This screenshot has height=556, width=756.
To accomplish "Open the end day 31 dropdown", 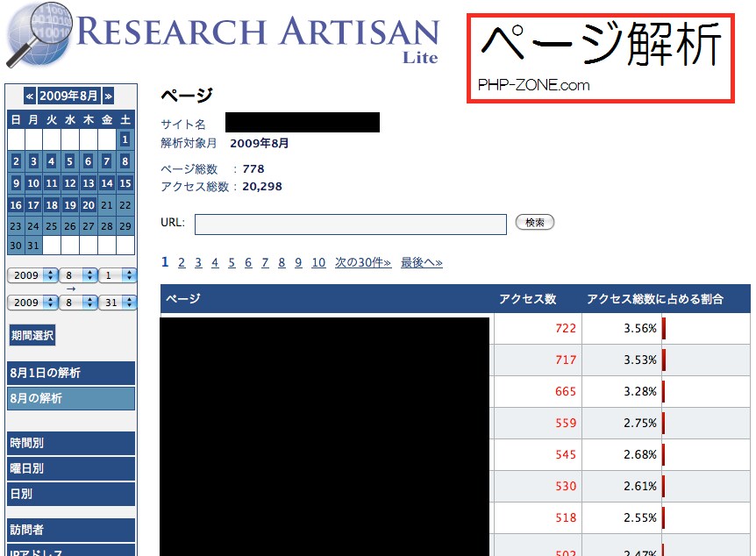I will tap(118, 303).
